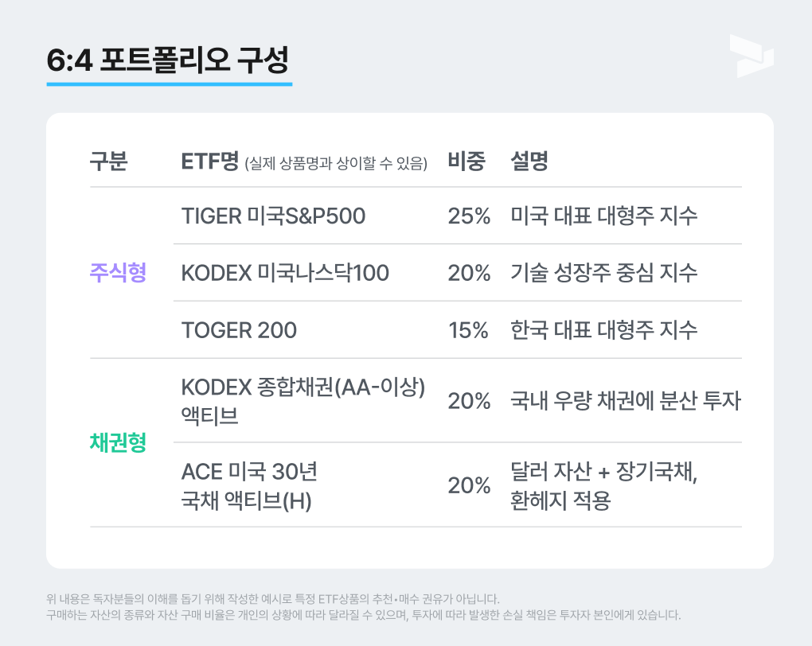Click the '미국 대표 대형주 지수' description
The image size is (812, 646).
(x=603, y=216)
